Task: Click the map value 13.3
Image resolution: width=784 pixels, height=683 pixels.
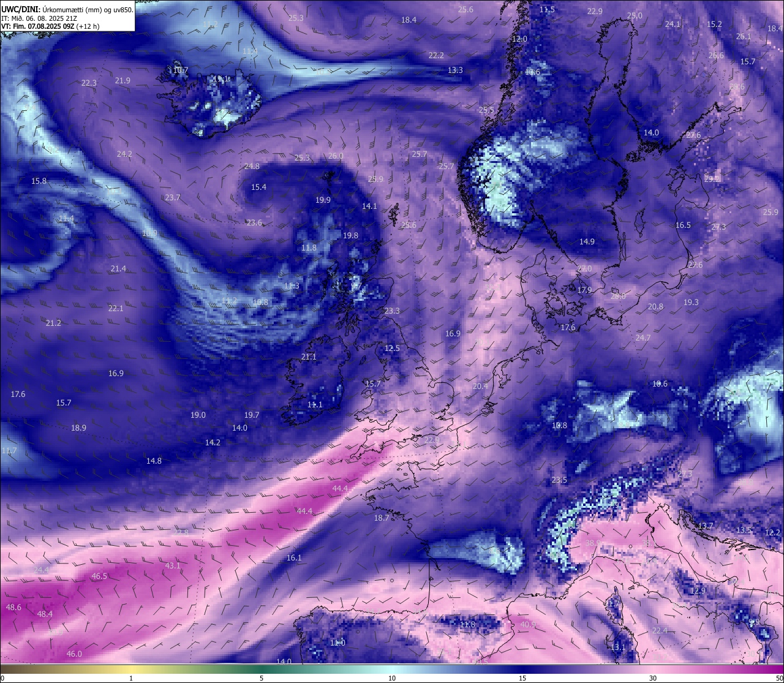Action: tap(455, 70)
